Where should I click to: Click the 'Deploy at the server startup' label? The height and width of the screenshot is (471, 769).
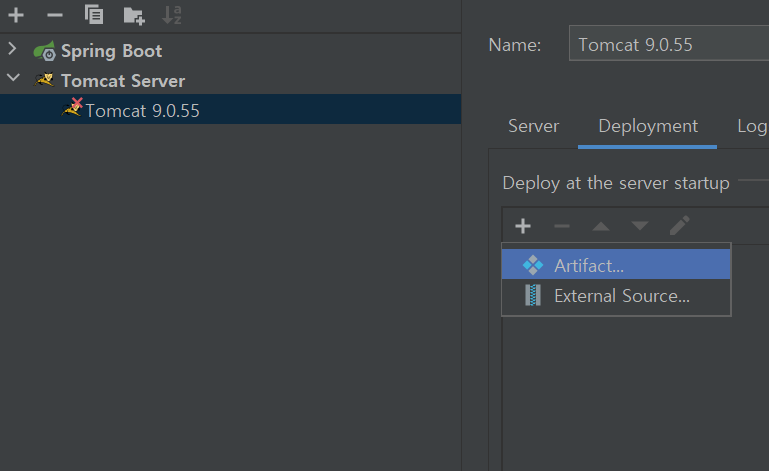[x=616, y=183]
